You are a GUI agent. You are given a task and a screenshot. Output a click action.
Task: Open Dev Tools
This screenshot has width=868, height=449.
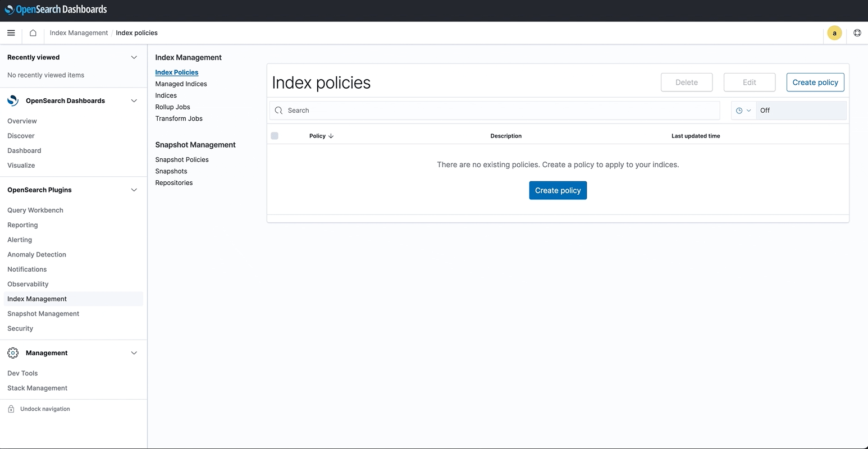click(x=22, y=373)
